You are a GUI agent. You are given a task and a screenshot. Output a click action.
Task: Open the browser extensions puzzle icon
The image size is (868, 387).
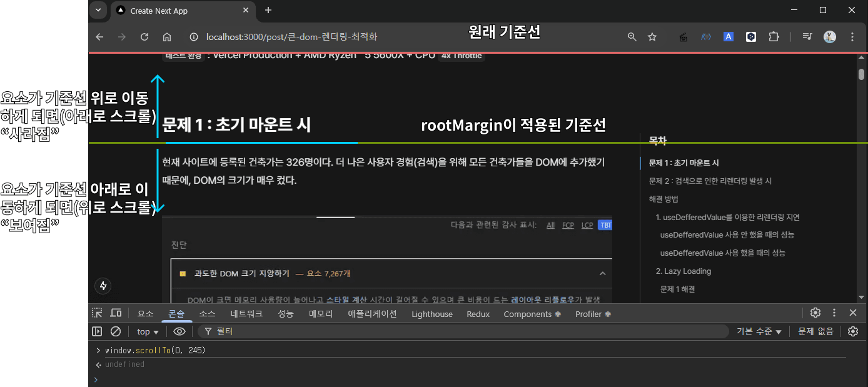pyautogui.click(x=774, y=37)
